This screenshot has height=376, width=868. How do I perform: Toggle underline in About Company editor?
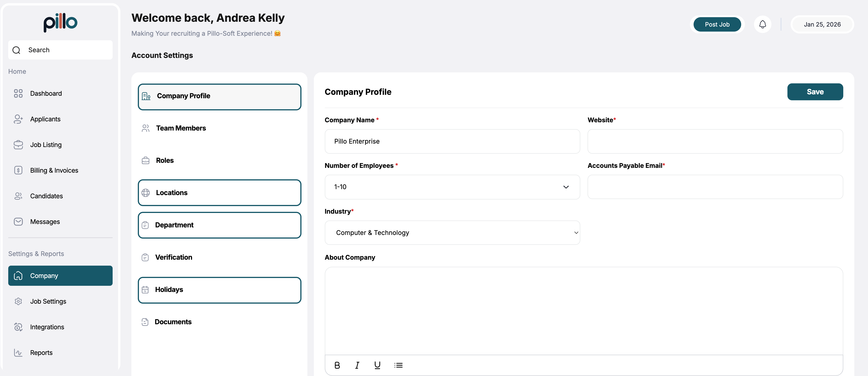[x=377, y=365]
